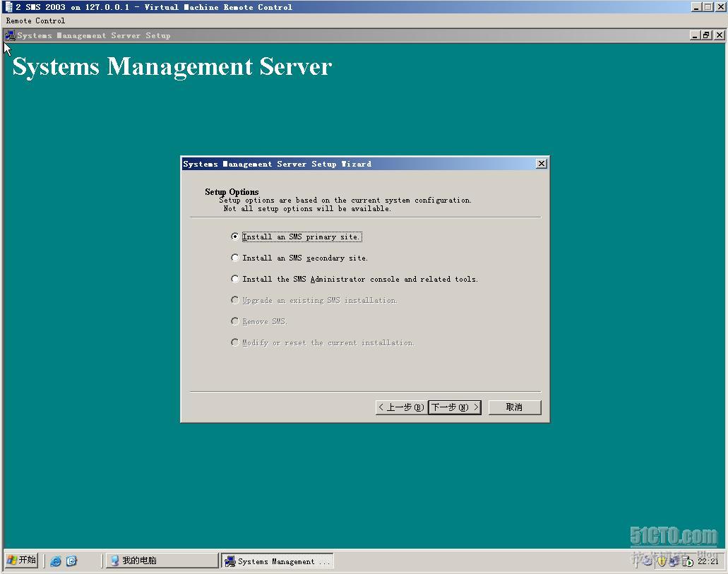Open the Remote Control menu

pyautogui.click(x=35, y=21)
